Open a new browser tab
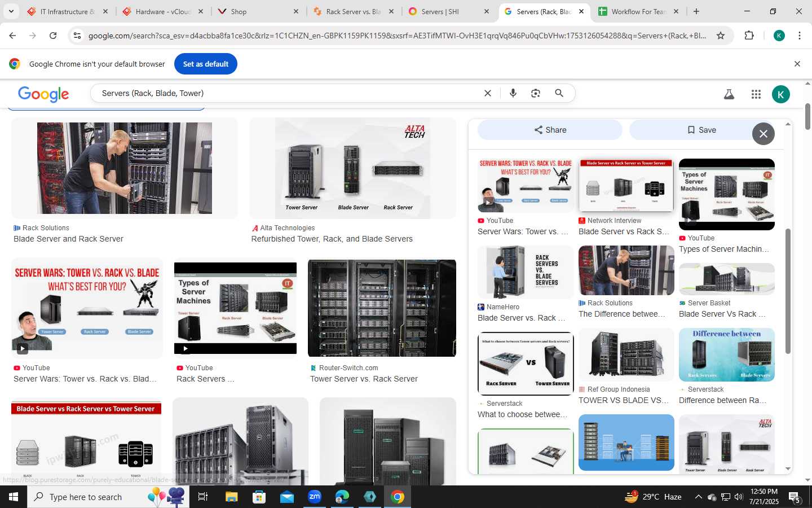Image resolution: width=812 pixels, height=508 pixels. pyautogui.click(x=696, y=11)
